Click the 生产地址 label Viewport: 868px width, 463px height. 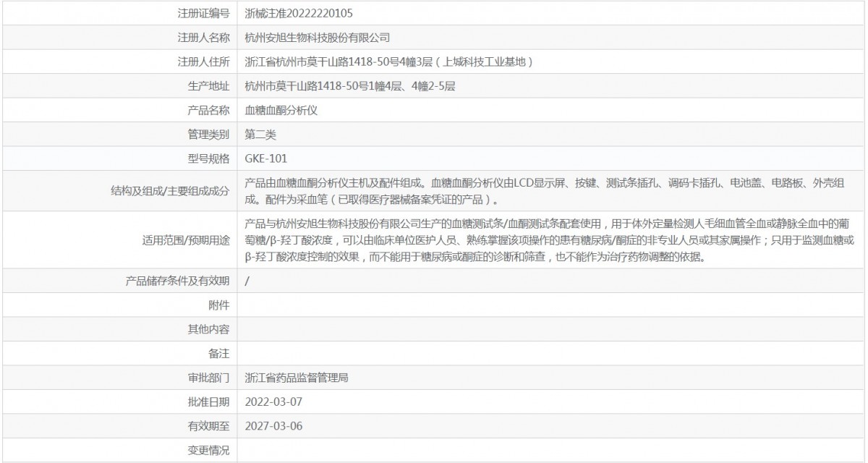[208, 86]
